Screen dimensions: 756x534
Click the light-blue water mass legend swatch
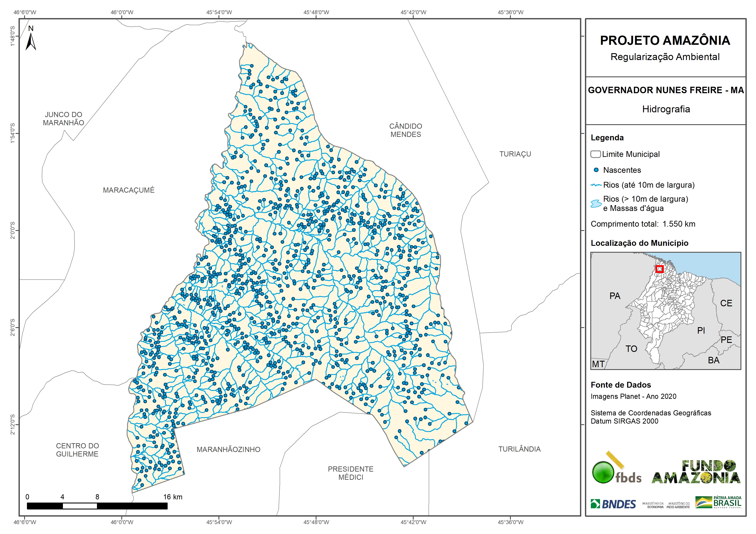[x=596, y=204]
